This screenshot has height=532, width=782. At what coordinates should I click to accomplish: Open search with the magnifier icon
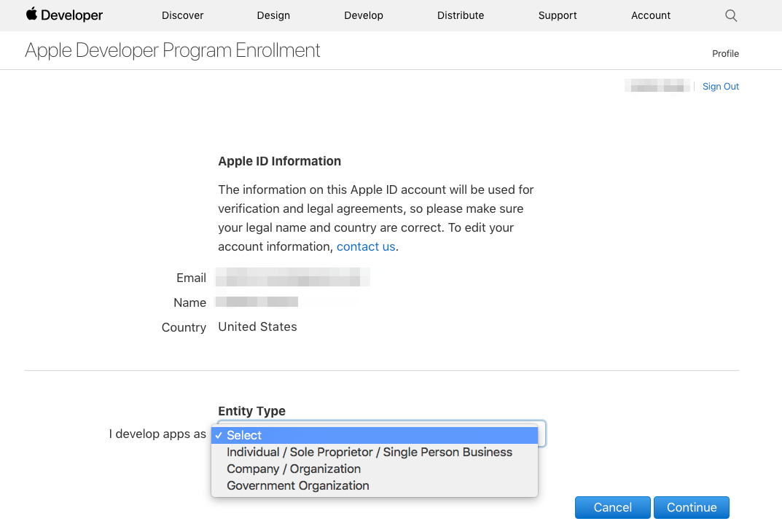coord(731,15)
